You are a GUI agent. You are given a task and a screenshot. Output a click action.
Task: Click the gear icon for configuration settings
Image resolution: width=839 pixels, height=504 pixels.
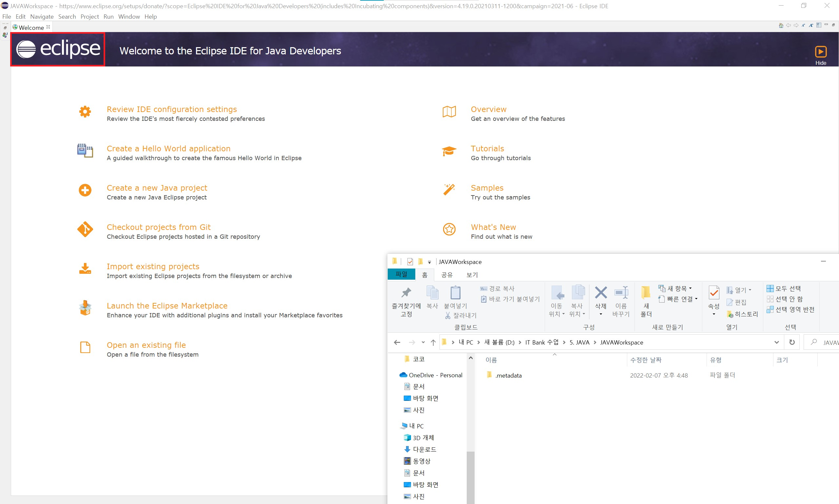[x=85, y=111]
